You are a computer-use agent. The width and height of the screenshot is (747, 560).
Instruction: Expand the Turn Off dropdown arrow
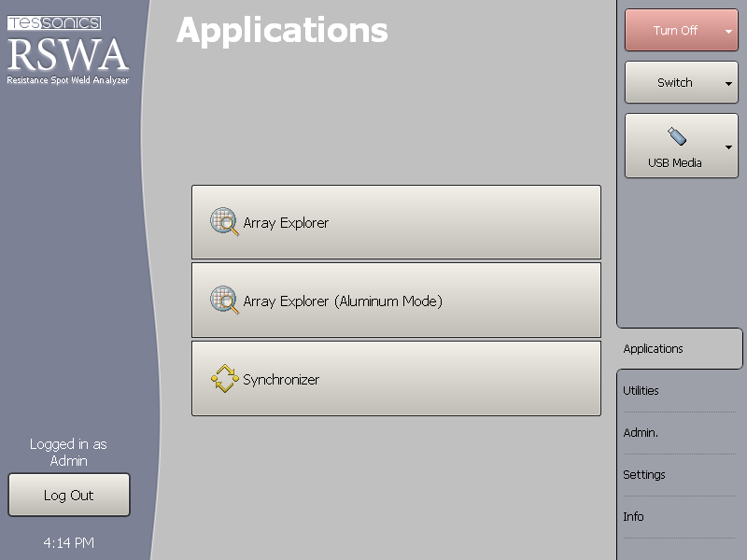[x=729, y=32]
